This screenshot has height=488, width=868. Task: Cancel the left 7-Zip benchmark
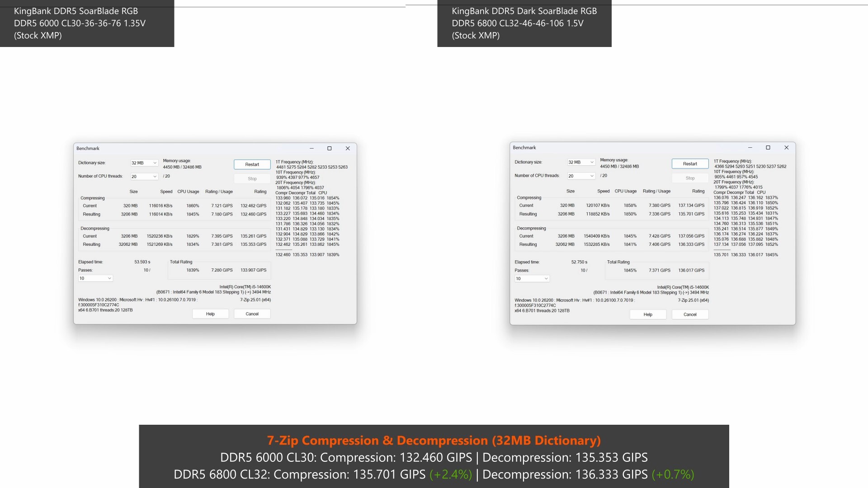[x=252, y=313]
